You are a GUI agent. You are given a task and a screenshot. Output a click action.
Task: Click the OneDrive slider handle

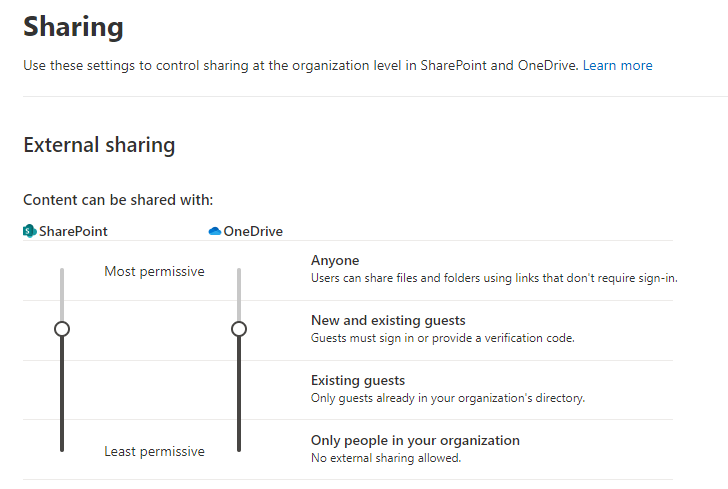(238, 328)
